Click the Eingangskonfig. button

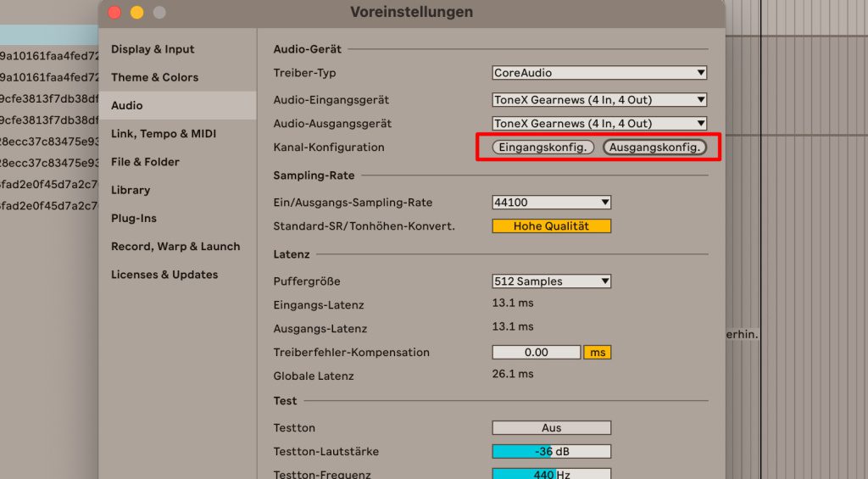pos(543,148)
